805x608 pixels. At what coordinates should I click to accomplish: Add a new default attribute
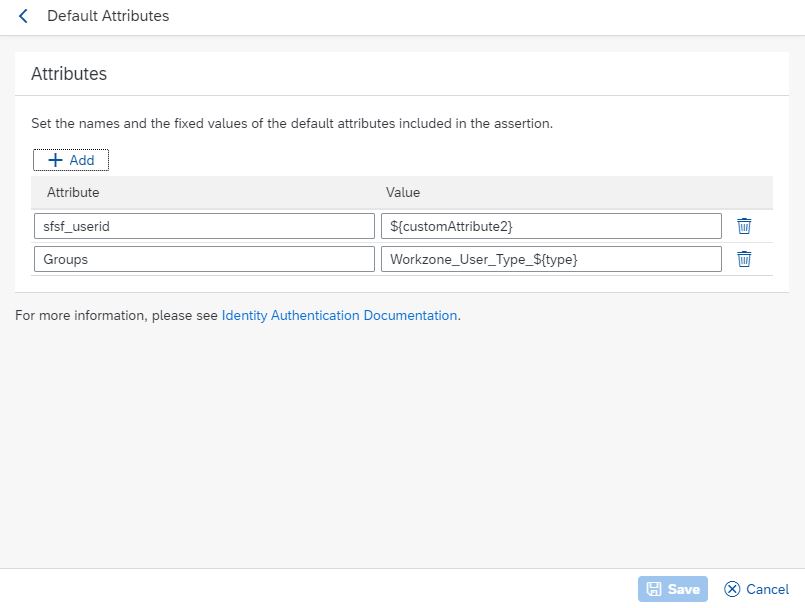pyautogui.click(x=71, y=160)
